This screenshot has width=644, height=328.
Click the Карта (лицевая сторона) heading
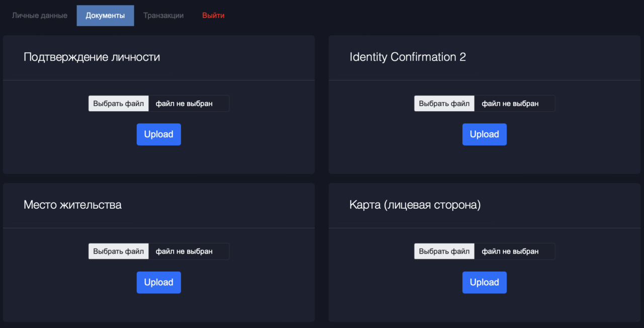tap(415, 205)
